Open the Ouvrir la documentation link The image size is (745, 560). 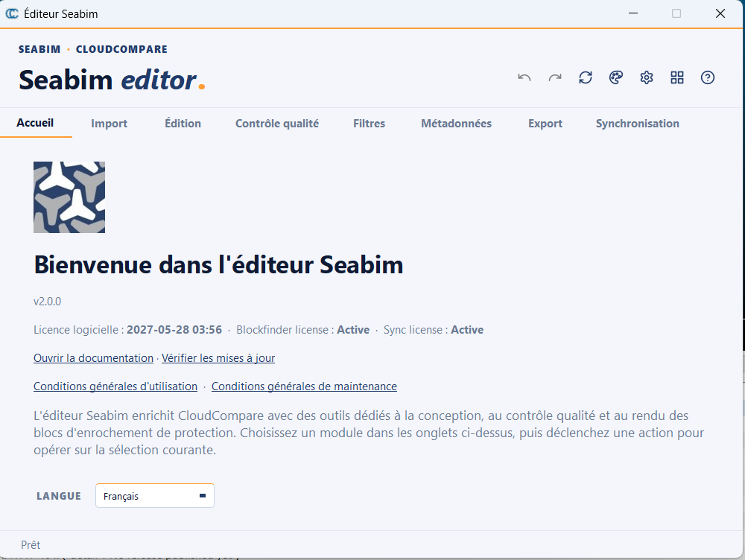(x=94, y=358)
